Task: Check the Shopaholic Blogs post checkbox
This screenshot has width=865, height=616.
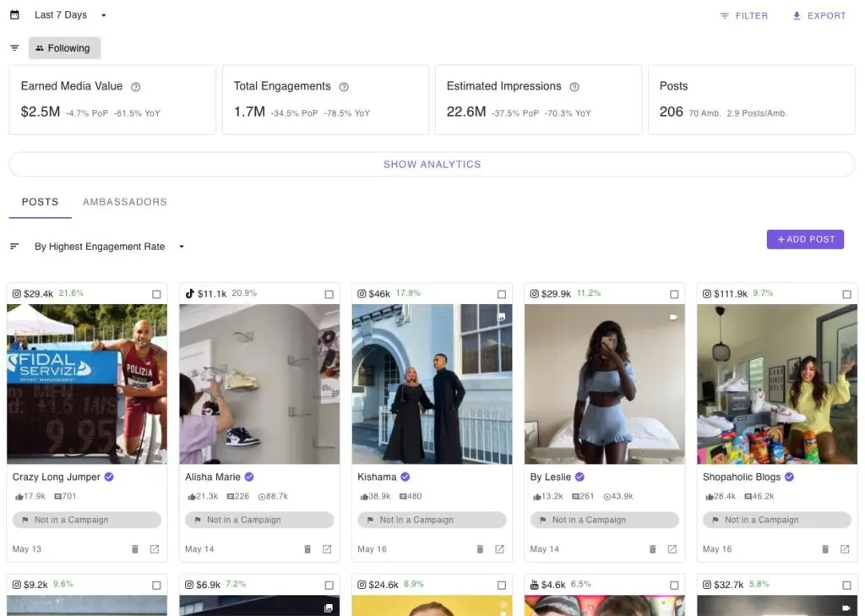Action: tap(846, 294)
